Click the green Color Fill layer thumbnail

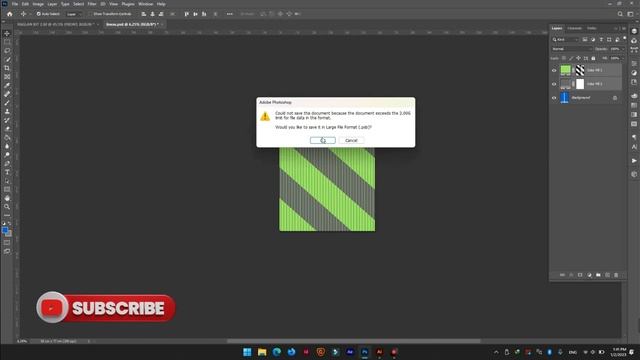pyautogui.click(x=565, y=70)
